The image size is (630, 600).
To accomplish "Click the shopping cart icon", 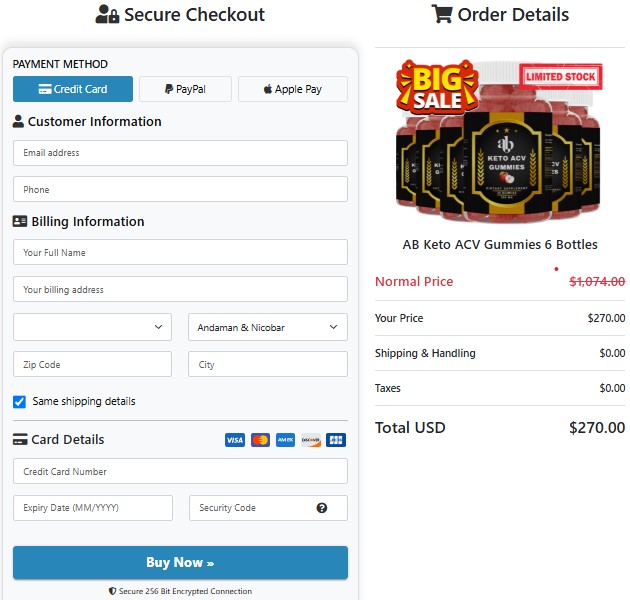I will coord(441,15).
